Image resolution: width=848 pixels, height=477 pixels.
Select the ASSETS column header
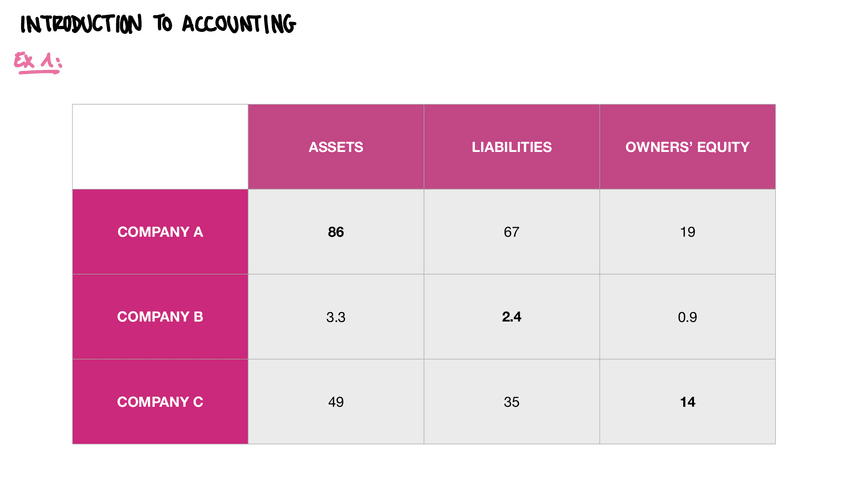point(336,147)
